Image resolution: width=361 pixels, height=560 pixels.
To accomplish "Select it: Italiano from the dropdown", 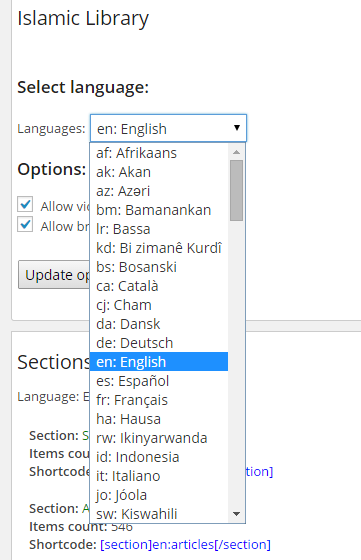I will [x=159, y=476].
